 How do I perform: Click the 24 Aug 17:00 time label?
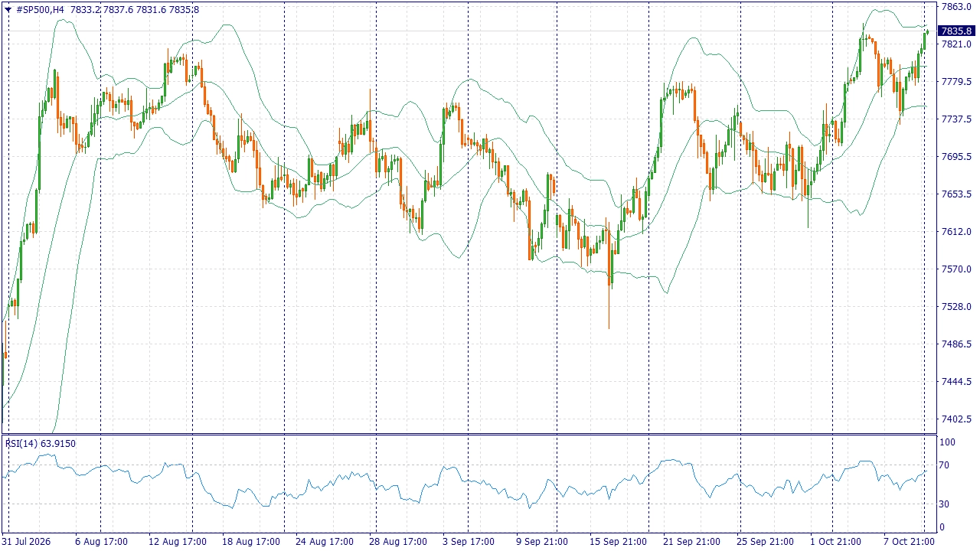324,542
